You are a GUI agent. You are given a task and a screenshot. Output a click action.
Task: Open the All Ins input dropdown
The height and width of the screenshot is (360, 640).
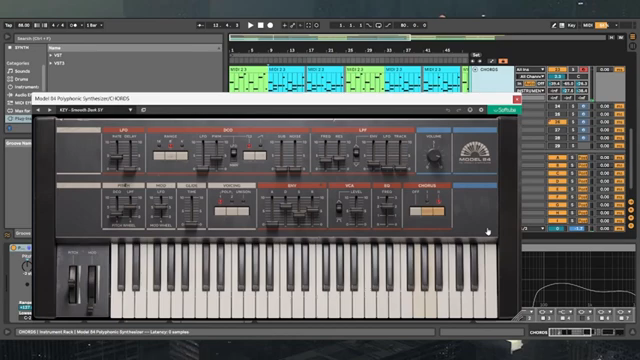pos(530,70)
